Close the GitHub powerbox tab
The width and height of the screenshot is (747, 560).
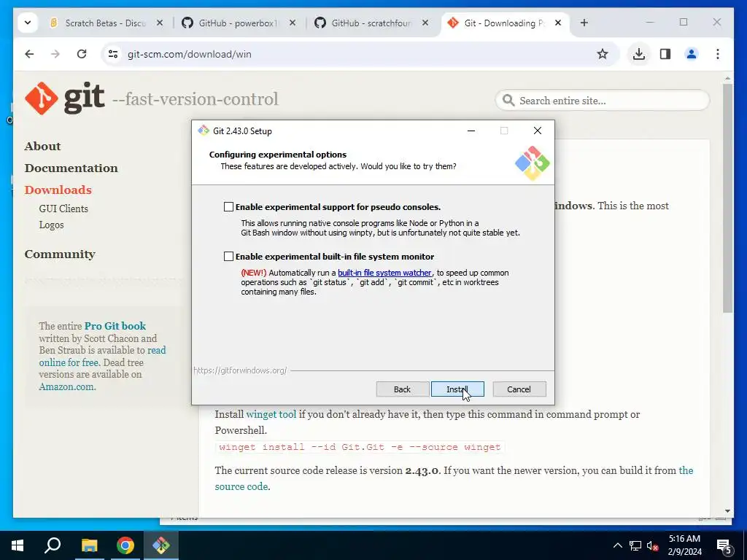coord(293,23)
